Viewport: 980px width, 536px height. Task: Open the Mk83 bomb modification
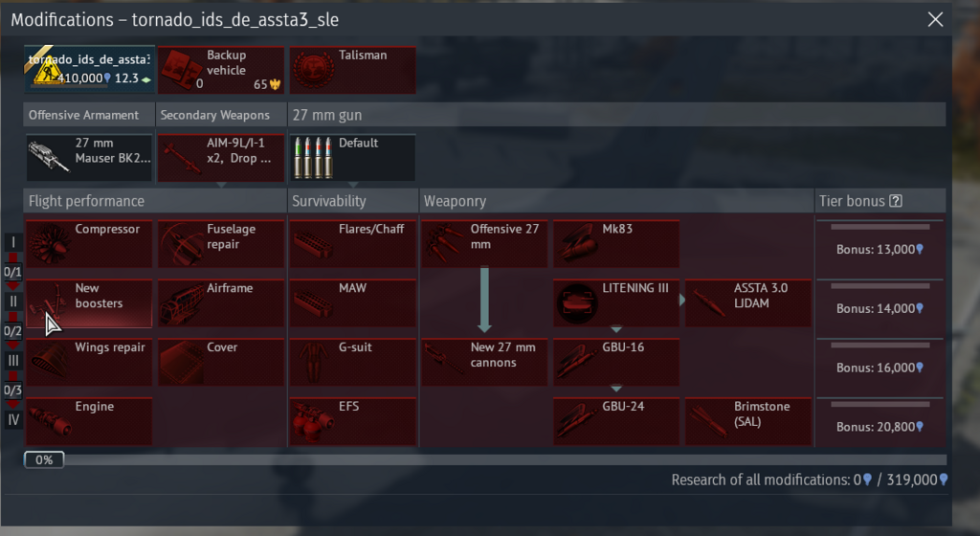point(616,244)
